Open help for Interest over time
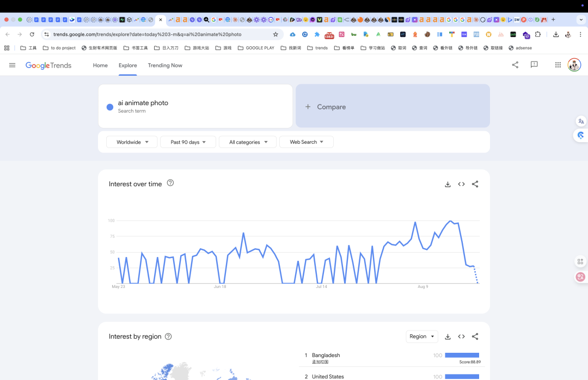588x380 pixels. pyautogui.click(x=170, y=183)
